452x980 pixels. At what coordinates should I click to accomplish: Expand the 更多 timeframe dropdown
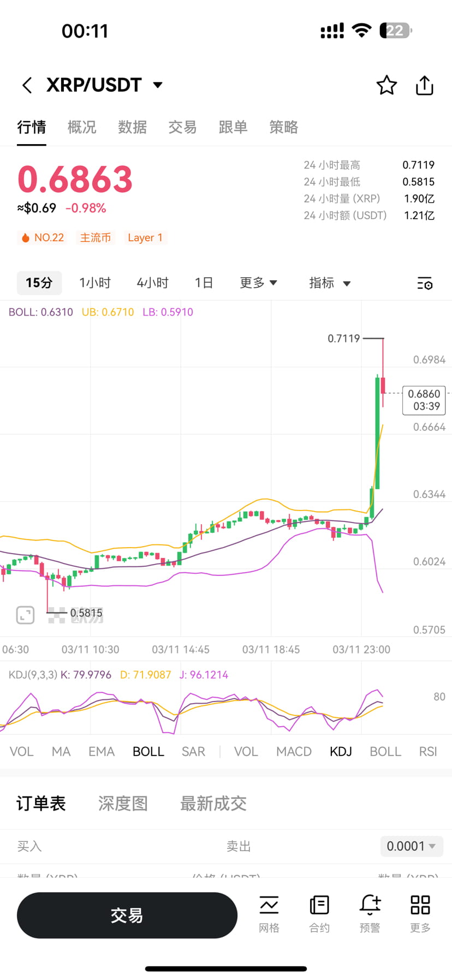[x=259, y=283]
